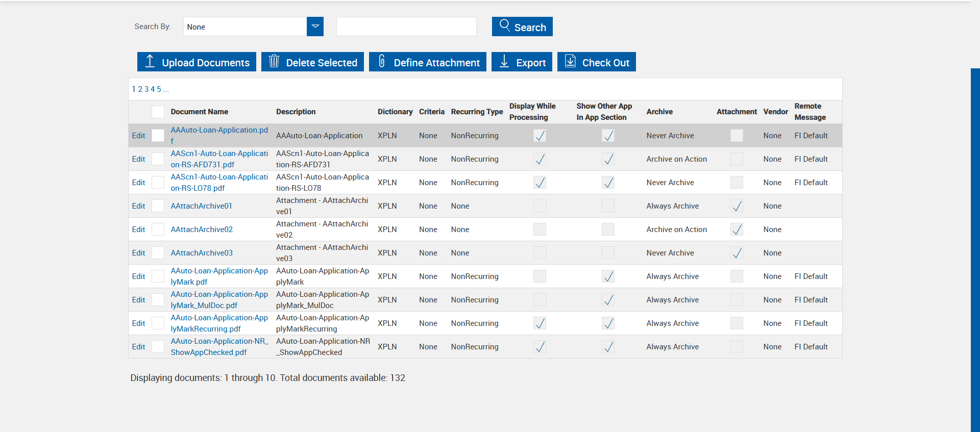The image size is (980, 432).
Task: Click the upload arrow icon on Upload Documents
Action: pos(150,62)
